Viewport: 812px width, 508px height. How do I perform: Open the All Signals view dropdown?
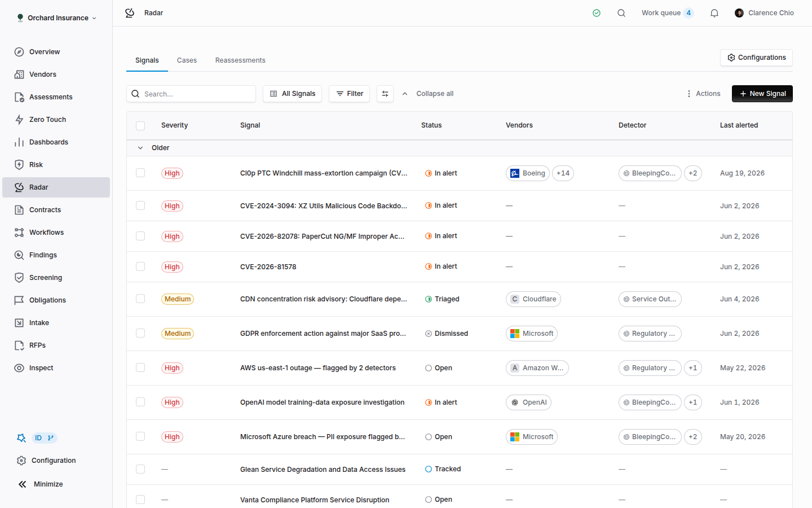click(x=292, y=94)
